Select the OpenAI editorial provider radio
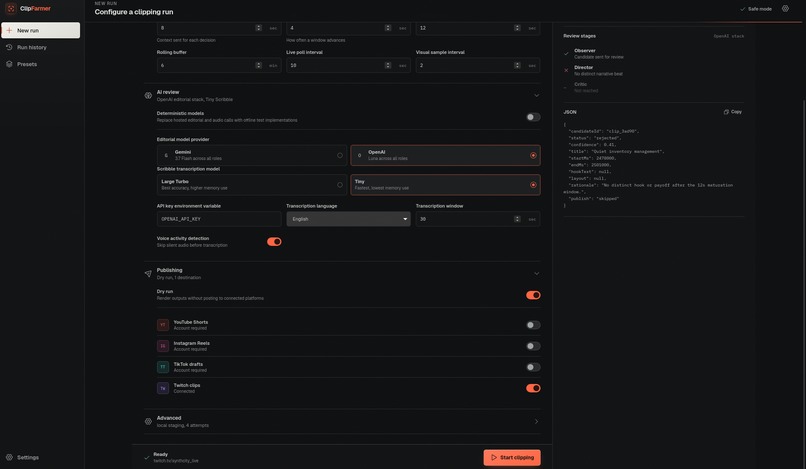The image size is (806, 469). (x=533, y=155)
